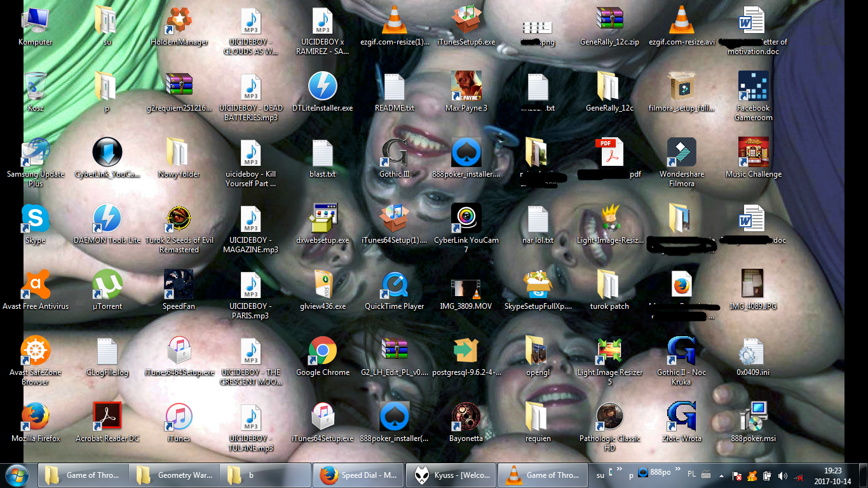Screen dimensions: 868x488
Task: Select UICIDEBOY - TULANE.mp3 file
Action: tap(251, 427)
